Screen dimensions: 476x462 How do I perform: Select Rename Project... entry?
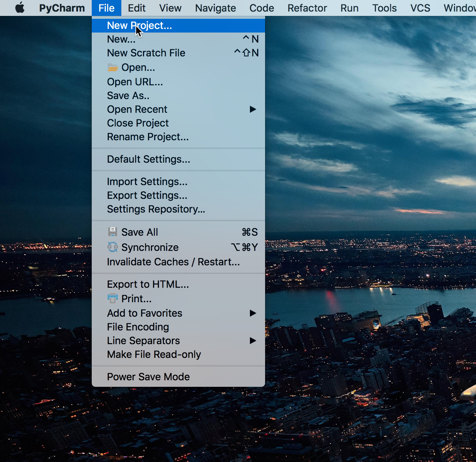tap(178, 137)
